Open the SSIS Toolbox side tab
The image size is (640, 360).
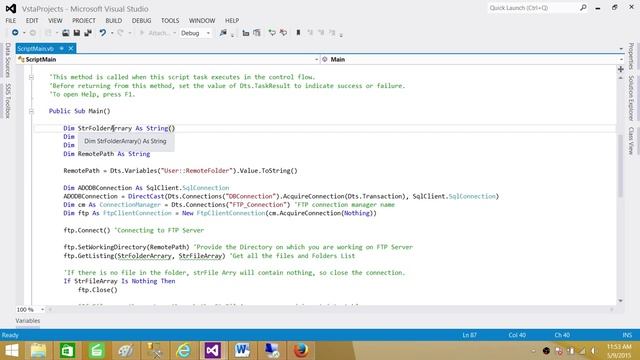tap(8, 100)
